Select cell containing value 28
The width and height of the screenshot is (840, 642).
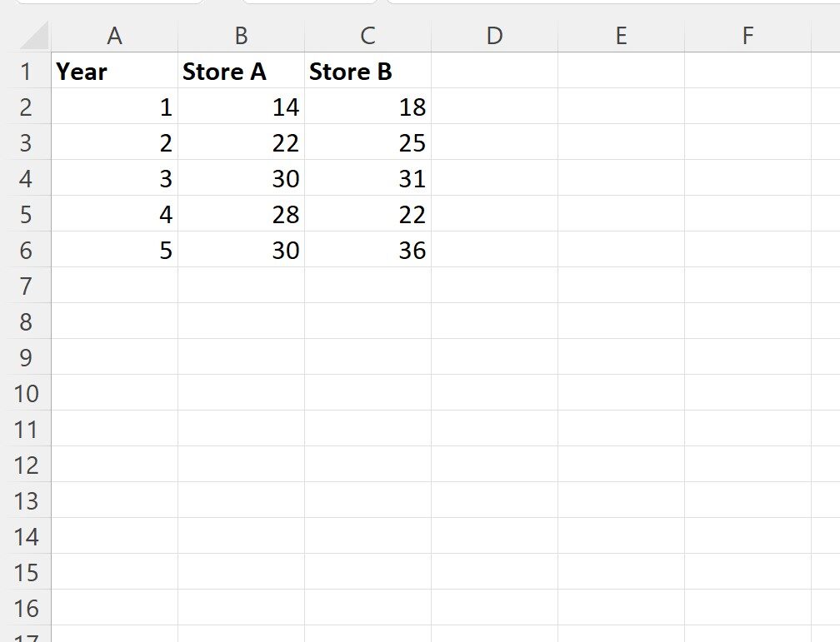pos(241,214)
